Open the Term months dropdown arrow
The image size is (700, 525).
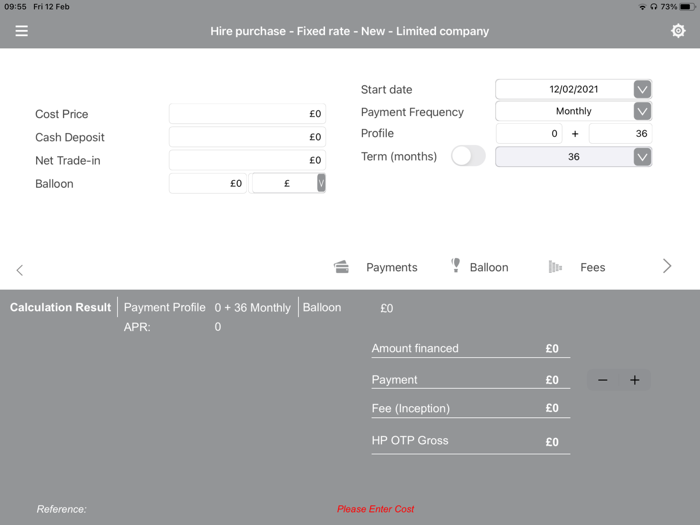[x=642, y=157]
